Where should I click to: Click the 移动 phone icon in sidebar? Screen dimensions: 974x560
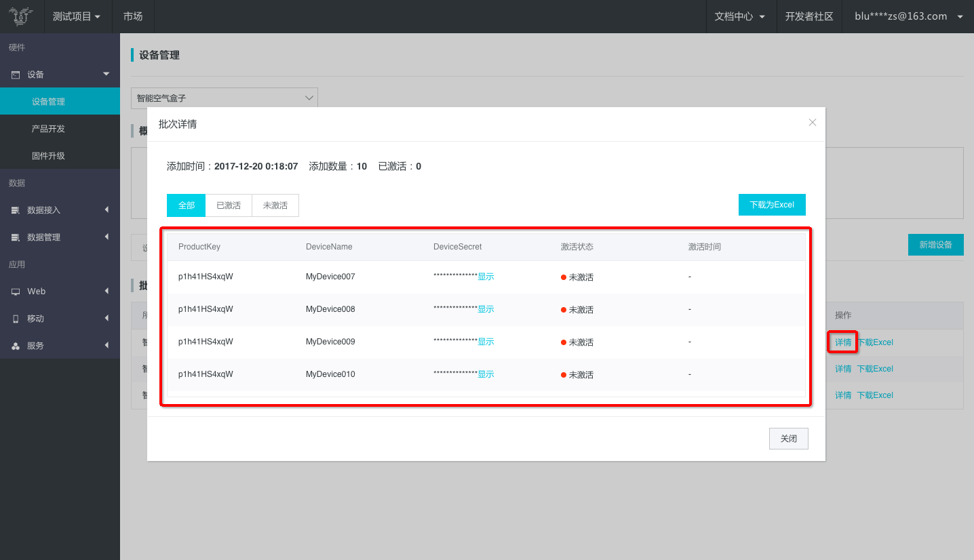click(x=16, y=319)
